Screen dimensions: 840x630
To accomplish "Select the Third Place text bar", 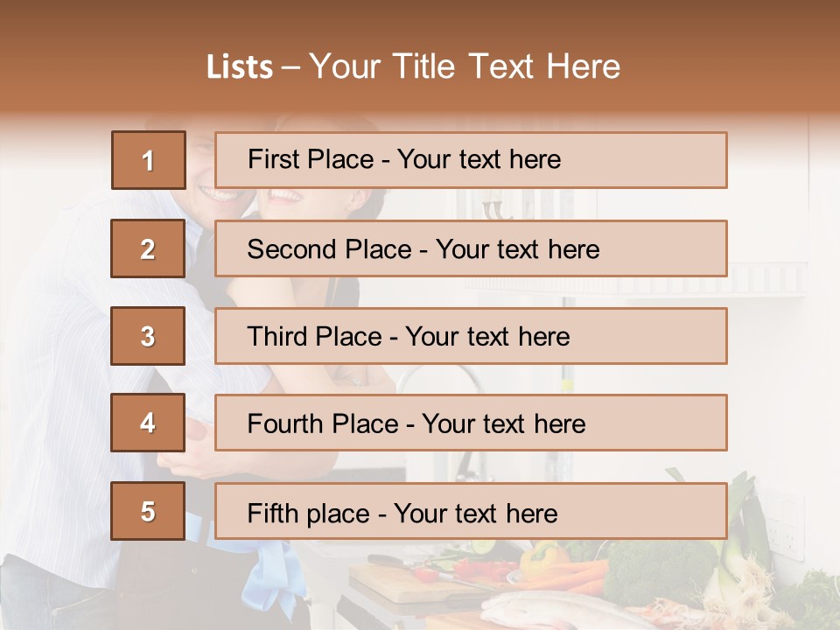I will tap(470, 336).
